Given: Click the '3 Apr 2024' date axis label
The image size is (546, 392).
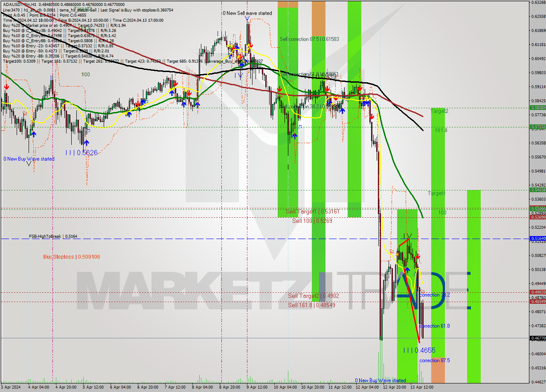Looking at the screenshot, I should point(10,387).
